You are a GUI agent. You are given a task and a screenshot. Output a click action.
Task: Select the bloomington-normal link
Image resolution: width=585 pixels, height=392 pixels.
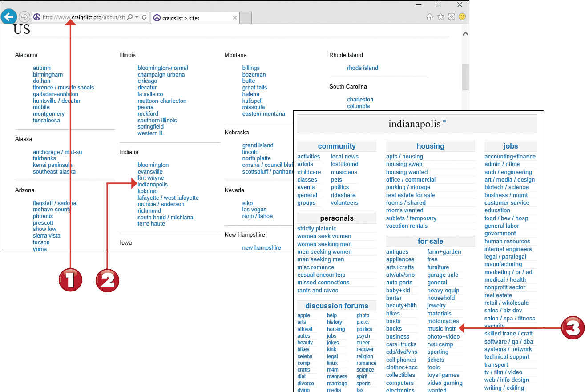coord(163,68)
